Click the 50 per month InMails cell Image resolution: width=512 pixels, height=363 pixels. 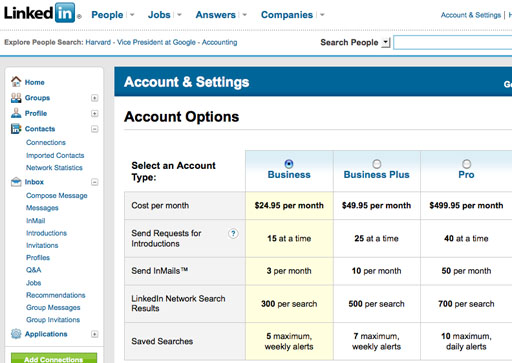466,271
